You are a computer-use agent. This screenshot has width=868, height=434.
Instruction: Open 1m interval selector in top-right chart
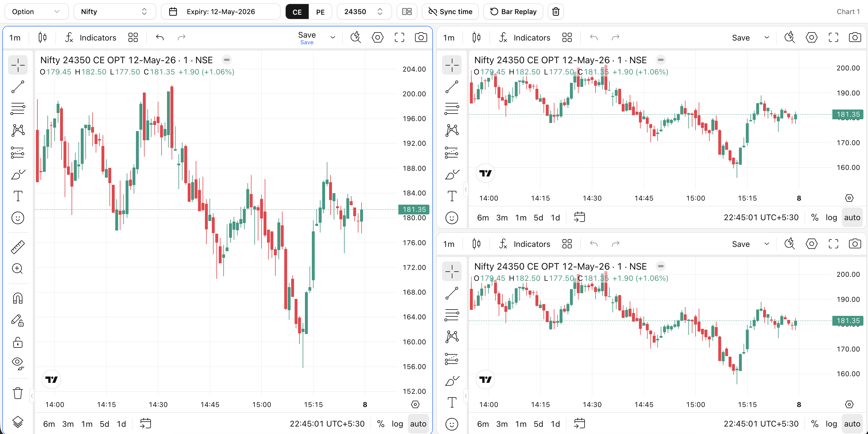click(449, 37)
